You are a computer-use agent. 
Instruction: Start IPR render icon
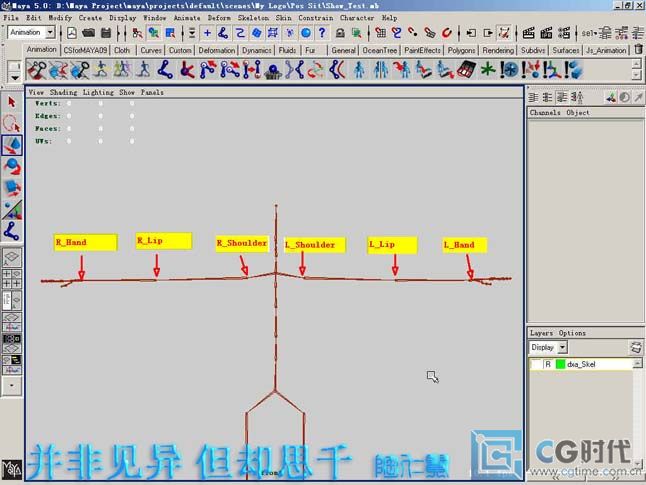[x=546, y=33]
